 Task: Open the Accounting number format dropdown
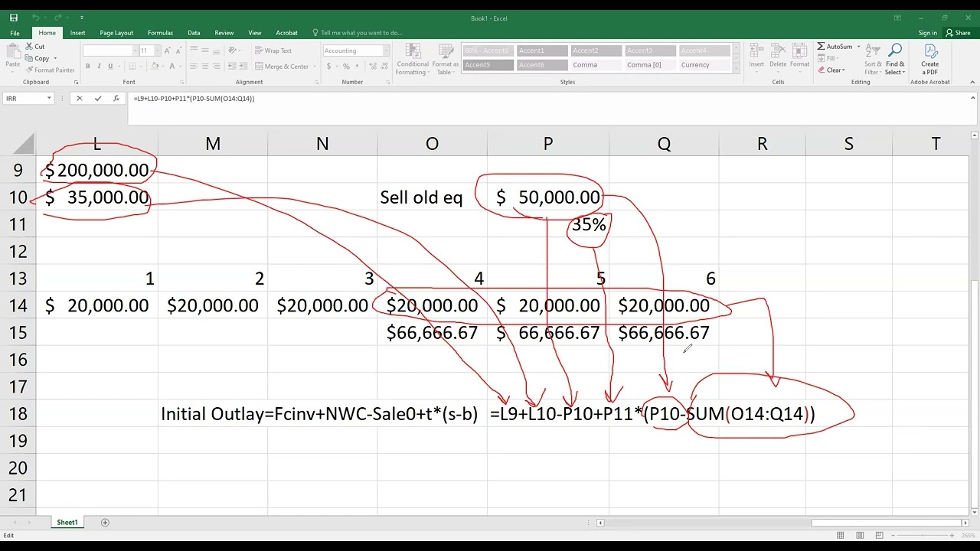pyautogui.click(x=386, y=51)
